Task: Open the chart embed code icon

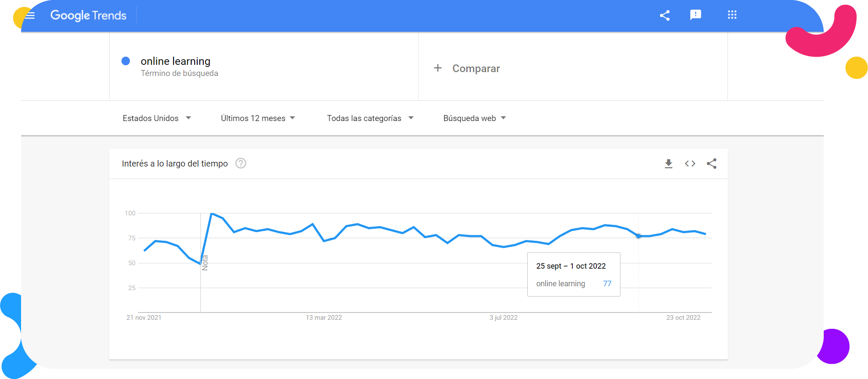Action: 690,164
